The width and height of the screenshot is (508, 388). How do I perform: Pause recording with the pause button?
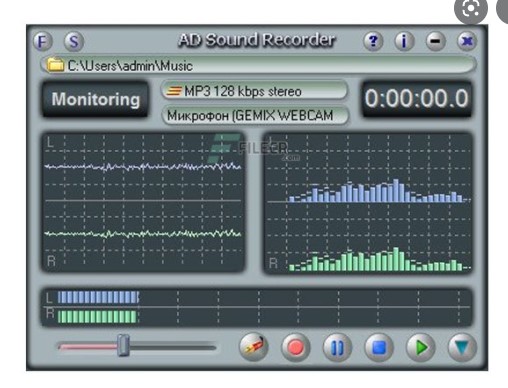pyautogui.click(x=337, y=347)
